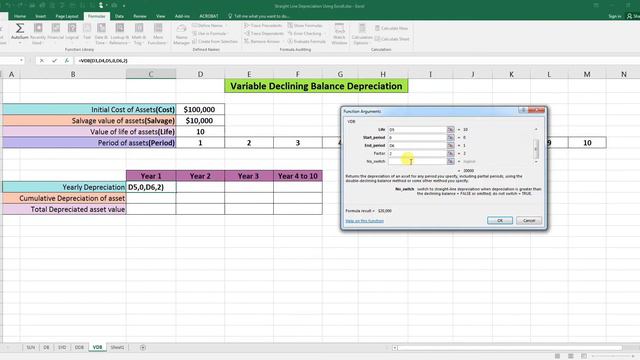This screenshot has width=640, height=360.
Task: Switch to the Home ribbon tab
Action: (x=20, y=16)
